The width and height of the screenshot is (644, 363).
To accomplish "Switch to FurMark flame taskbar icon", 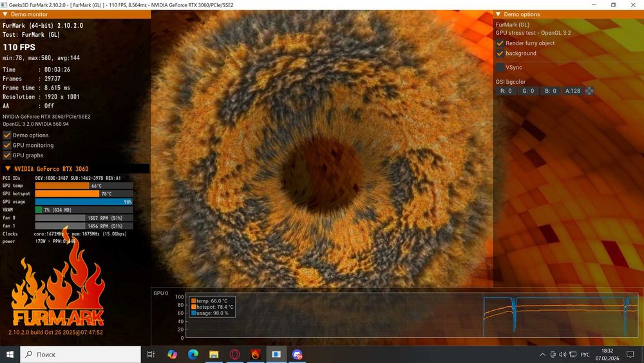I will (256, 355).
